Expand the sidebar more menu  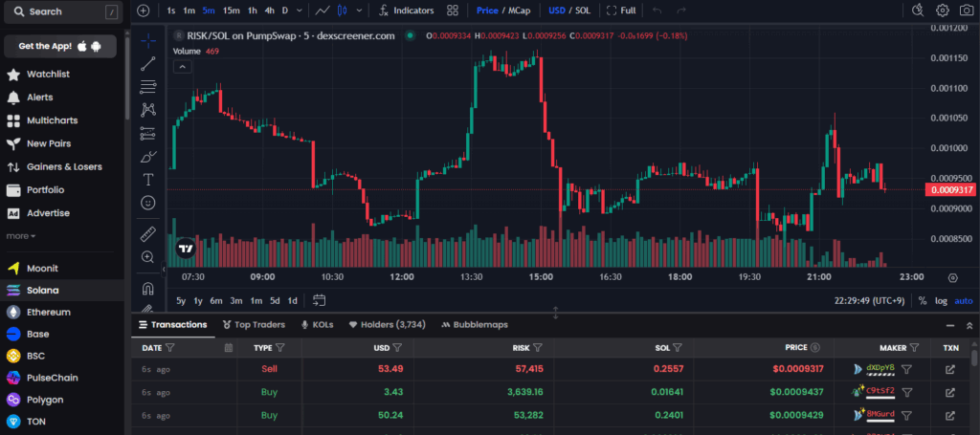click(x=21, y=236)
